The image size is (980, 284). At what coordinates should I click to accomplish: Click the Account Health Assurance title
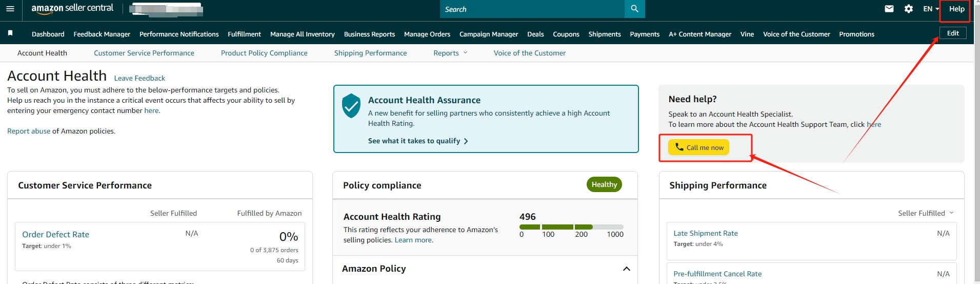click(424, 100)
